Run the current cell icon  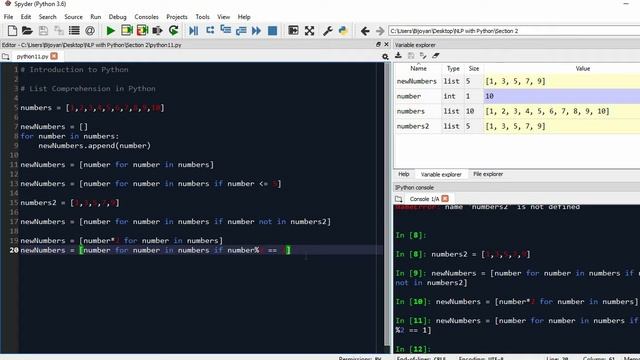point(127,31)
